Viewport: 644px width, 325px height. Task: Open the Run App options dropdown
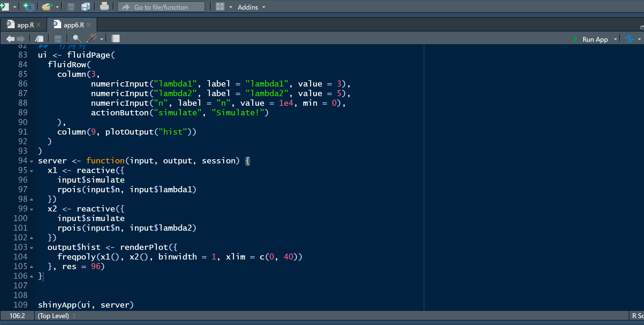(615, 39)
